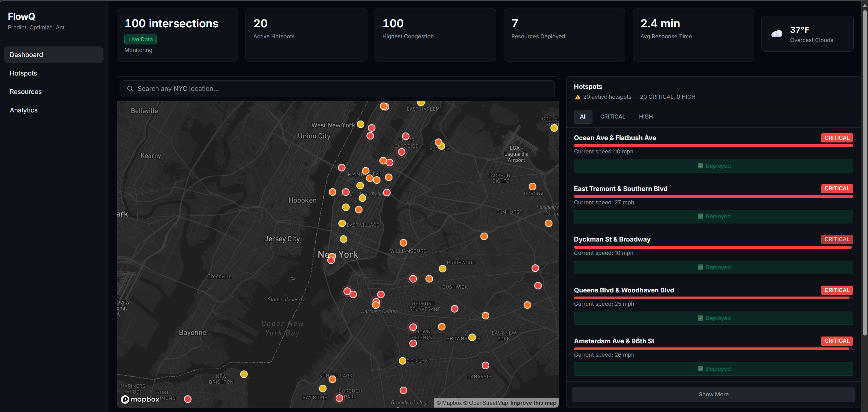
Task: Click the yellow marker by West New York
Action: click(361, 124)
